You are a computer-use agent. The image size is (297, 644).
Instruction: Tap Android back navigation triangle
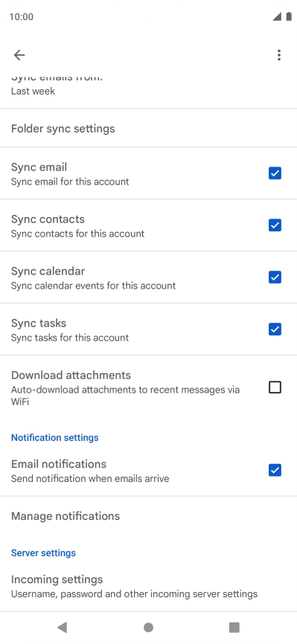pyautogui.click(x=62, y=627)
